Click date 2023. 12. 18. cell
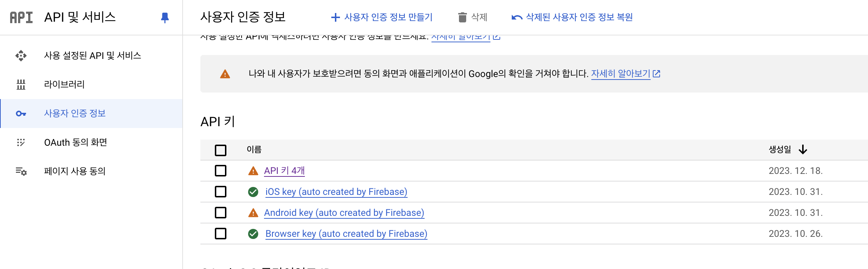 tap(796, 171)
